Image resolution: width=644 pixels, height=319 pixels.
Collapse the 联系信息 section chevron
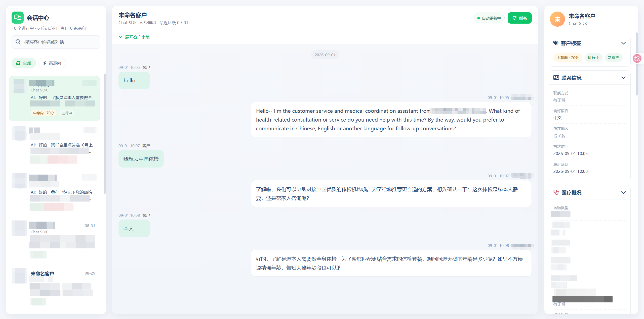tap(623, 78)
